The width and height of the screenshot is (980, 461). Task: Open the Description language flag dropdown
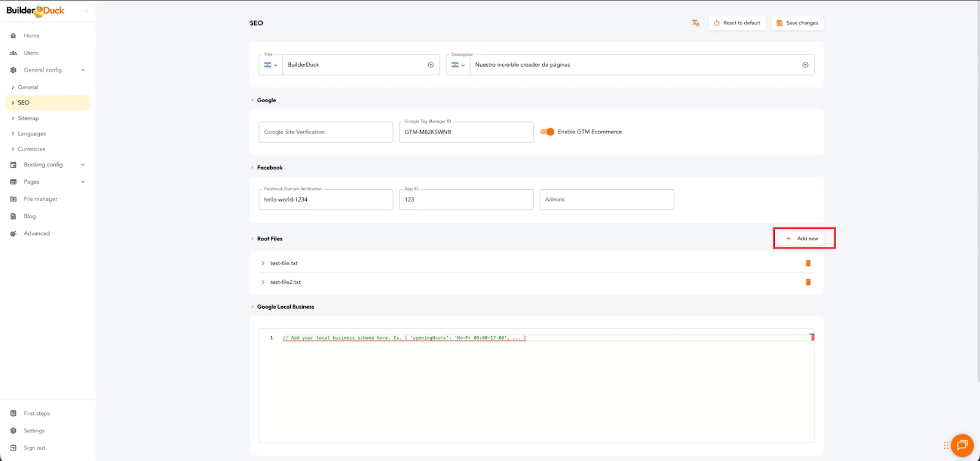(x=458, y=65)
